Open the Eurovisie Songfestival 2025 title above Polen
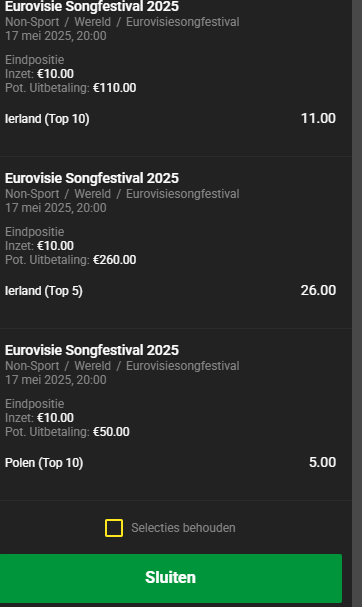This screenshot has width=362, height=607. coord(92,350)
